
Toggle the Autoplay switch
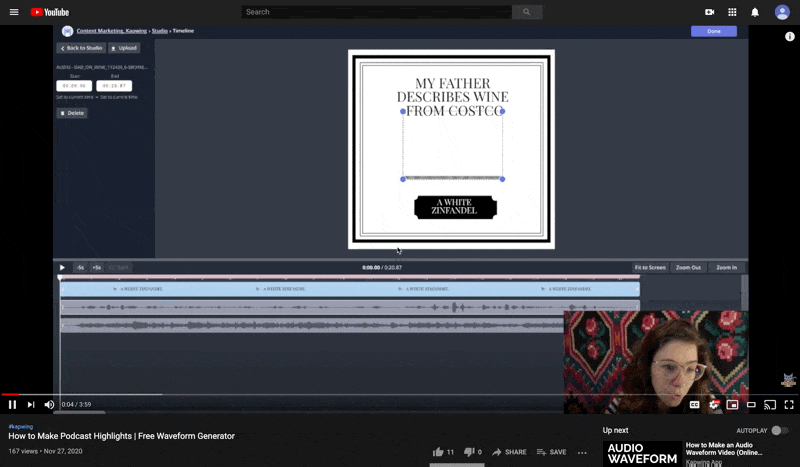point(778,430)
